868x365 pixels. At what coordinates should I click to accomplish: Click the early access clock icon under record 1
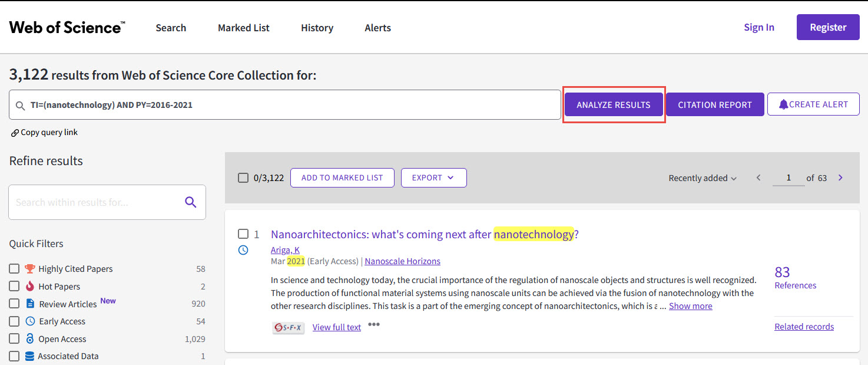tap(243, 250)
